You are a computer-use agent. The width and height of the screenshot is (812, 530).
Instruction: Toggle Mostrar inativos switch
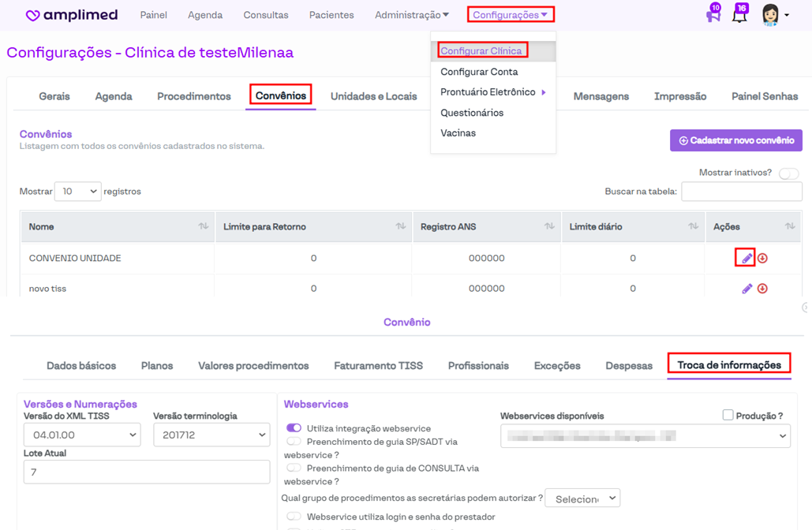click(788, 174)
